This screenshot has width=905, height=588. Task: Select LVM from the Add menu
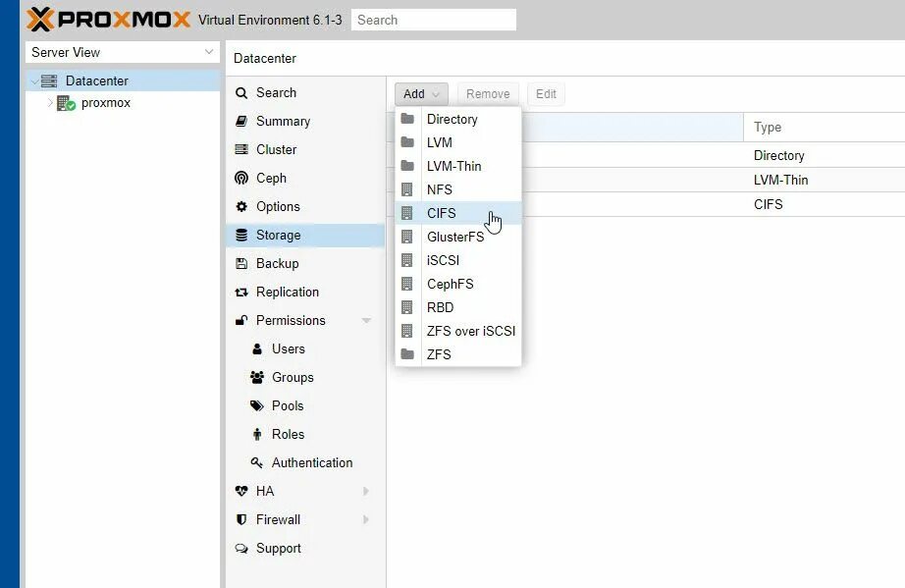pos(458,142)
